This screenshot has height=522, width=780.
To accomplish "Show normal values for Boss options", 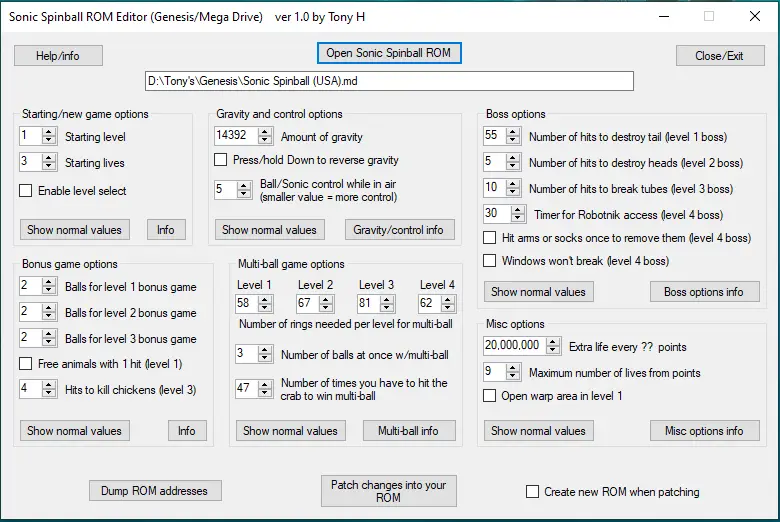I will tap(539, 292).
